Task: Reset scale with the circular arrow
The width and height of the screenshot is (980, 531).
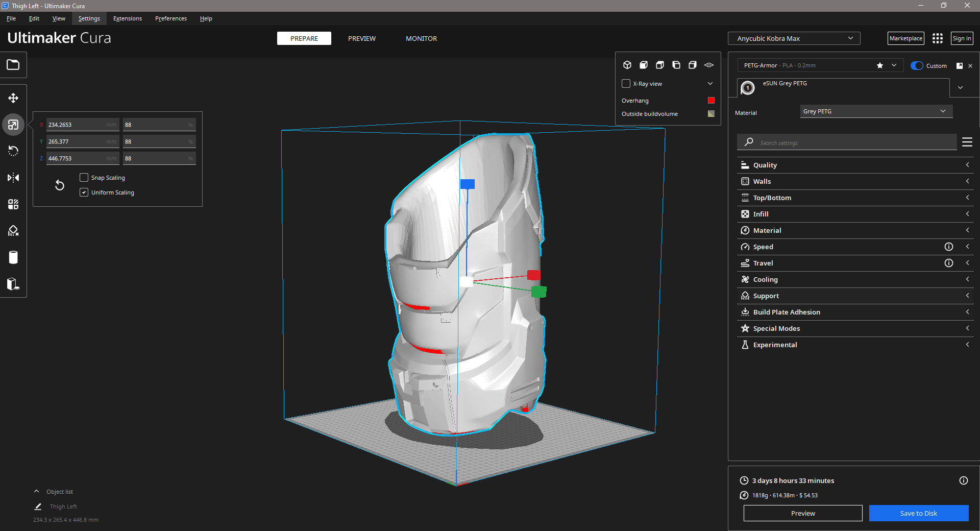Action: coord(60,185)
